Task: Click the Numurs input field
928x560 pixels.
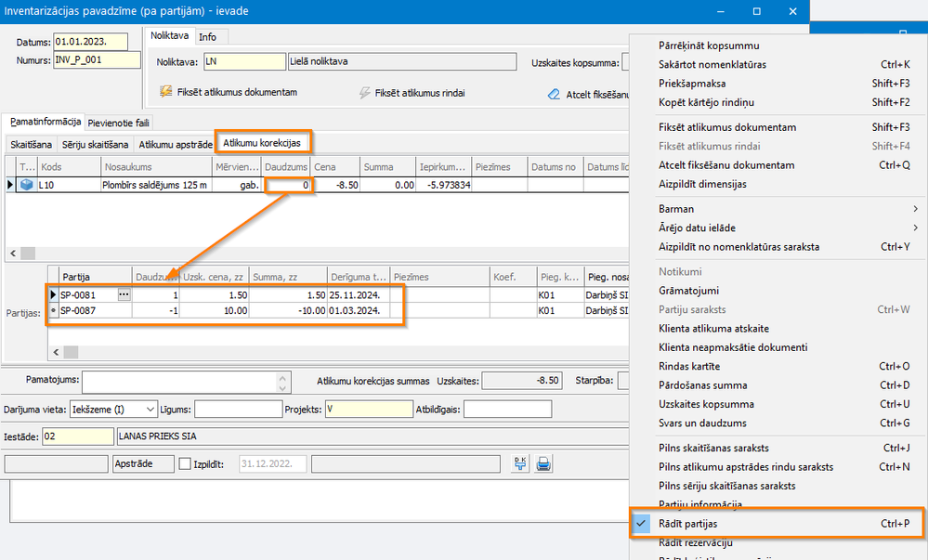Action: point(97,60)
